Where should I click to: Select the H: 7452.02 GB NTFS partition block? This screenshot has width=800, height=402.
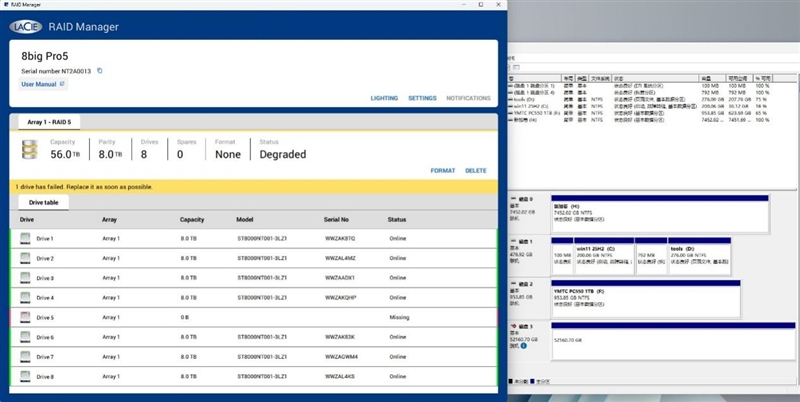(x=660, y=214)
